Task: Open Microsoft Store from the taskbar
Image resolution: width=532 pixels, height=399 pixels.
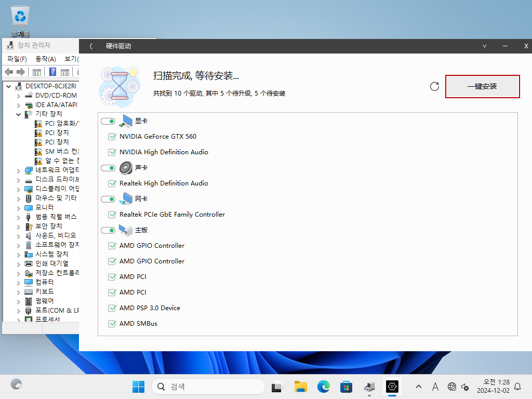Action: pos(346,387)
